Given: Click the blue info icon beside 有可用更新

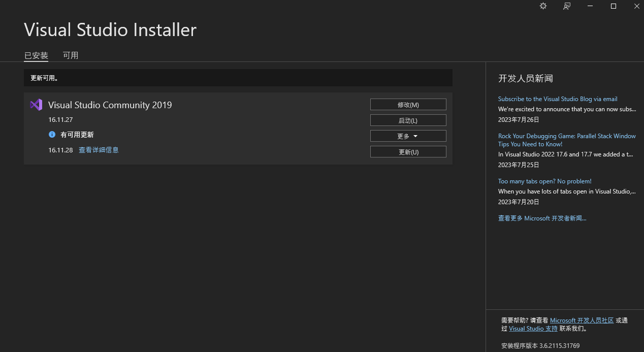Looking at the screenshot, I should click(52, 135).
